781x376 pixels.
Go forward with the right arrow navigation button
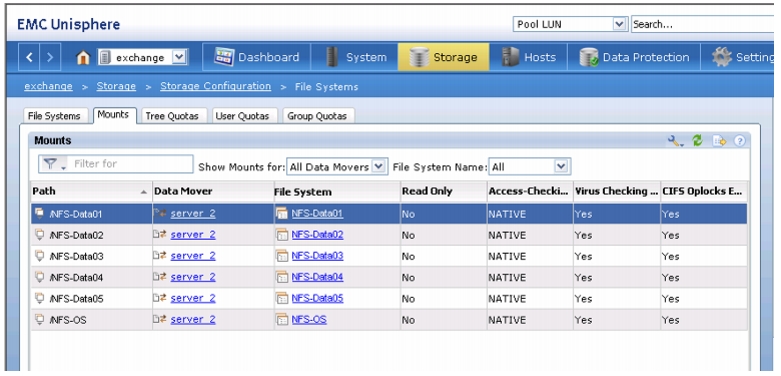[x=49, y=58]
